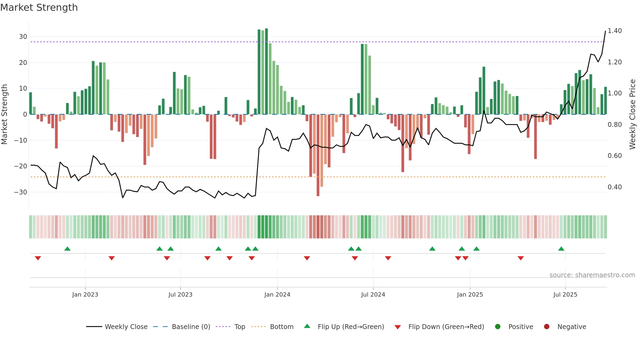Click the red triangle in the legend
Screen dimensions: 644x362
click(x=398, y=327)
